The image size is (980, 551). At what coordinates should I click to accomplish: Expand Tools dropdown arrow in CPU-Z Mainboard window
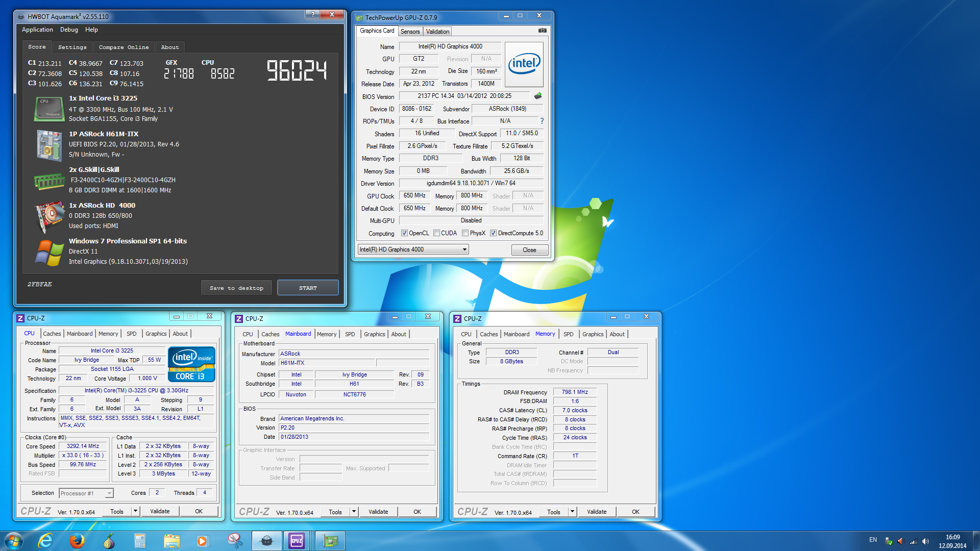pos(354,512)
